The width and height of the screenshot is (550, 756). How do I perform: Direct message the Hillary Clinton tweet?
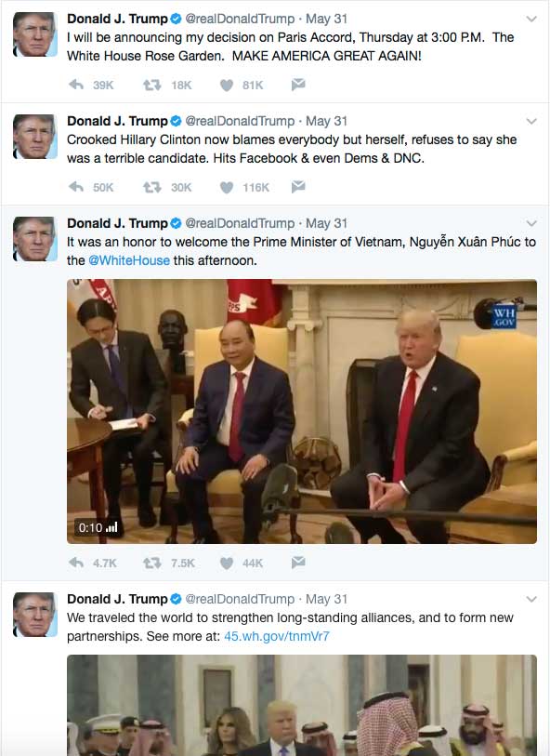click(x=298, y=187)
